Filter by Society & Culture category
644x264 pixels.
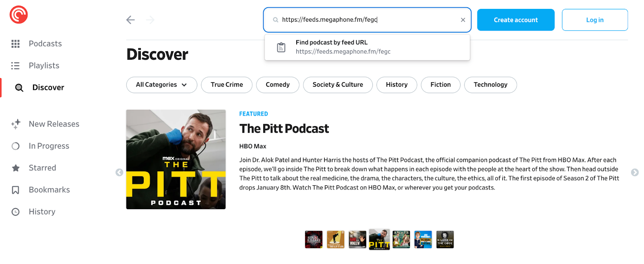[338, 85]
